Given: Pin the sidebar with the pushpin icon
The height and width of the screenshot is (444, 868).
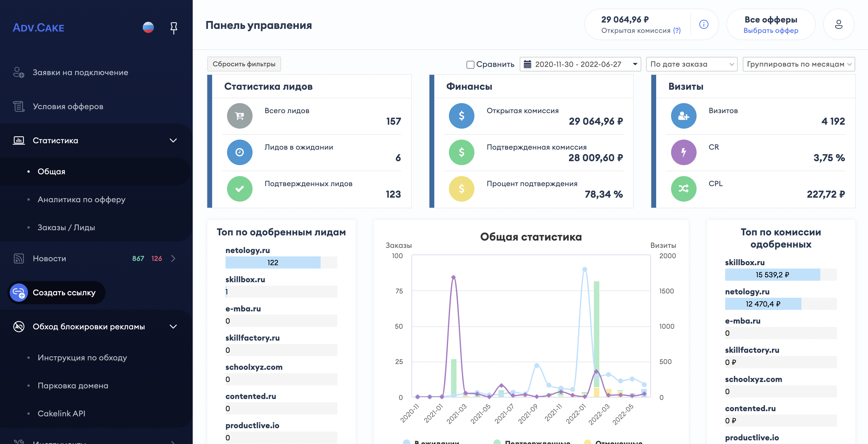Looking at the screenshot, I should [x=174, y=28].
